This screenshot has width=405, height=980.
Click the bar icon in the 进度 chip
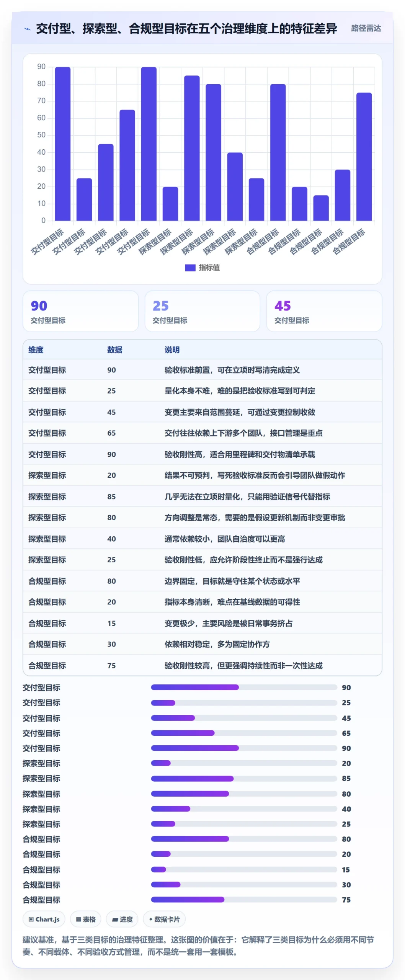tap(115, 920)
